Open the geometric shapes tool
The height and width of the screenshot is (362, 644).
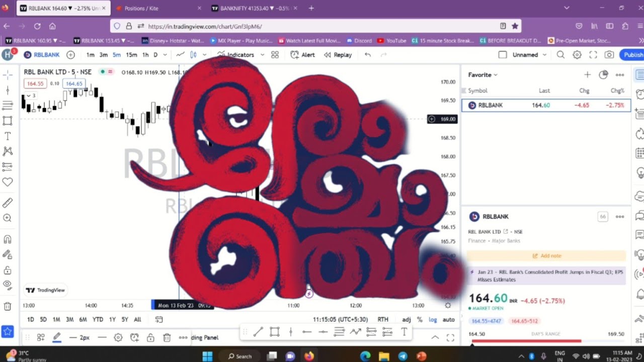tap(8, 121)
